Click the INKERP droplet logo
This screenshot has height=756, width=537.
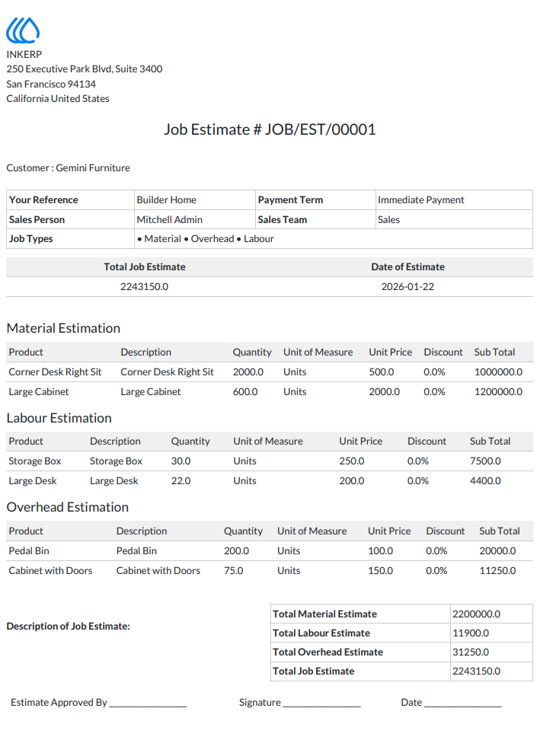[x=23, y=30]
